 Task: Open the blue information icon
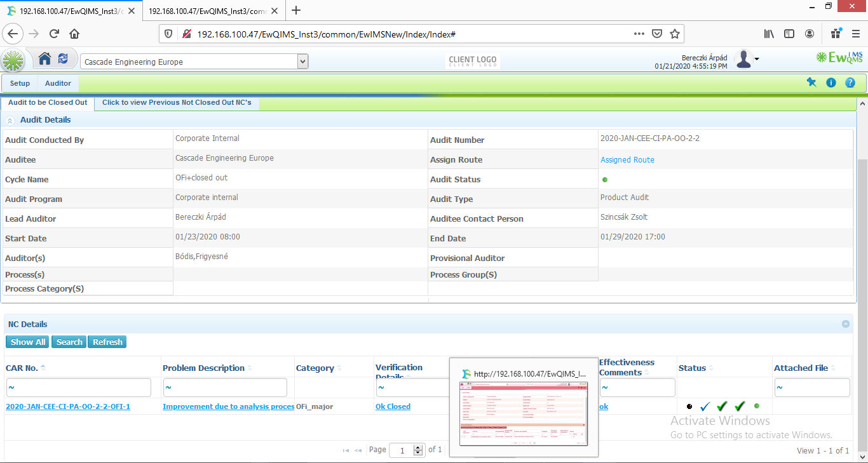pyautogui.click(x=831, y=83)
